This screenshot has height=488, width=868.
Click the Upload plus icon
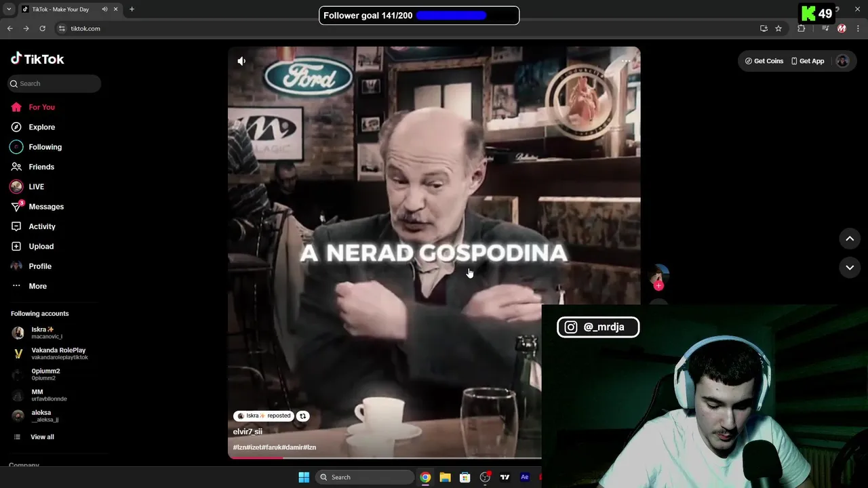pyautogui.click(x=16, y=246)
